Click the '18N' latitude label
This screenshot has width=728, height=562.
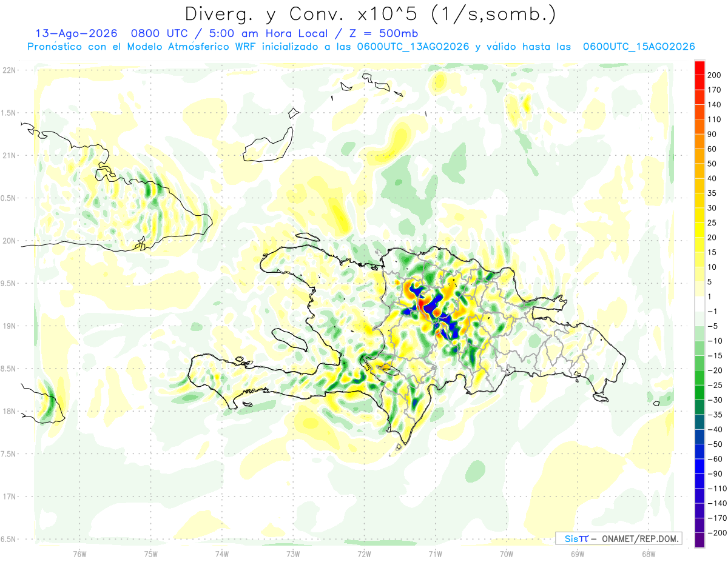click(9, 411)
